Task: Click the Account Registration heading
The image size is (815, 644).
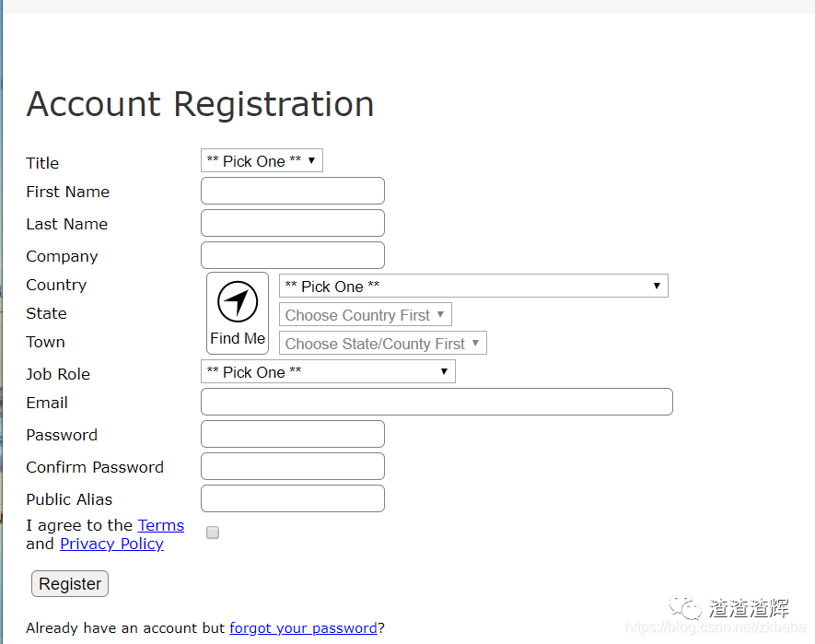Action: point(200,104)
